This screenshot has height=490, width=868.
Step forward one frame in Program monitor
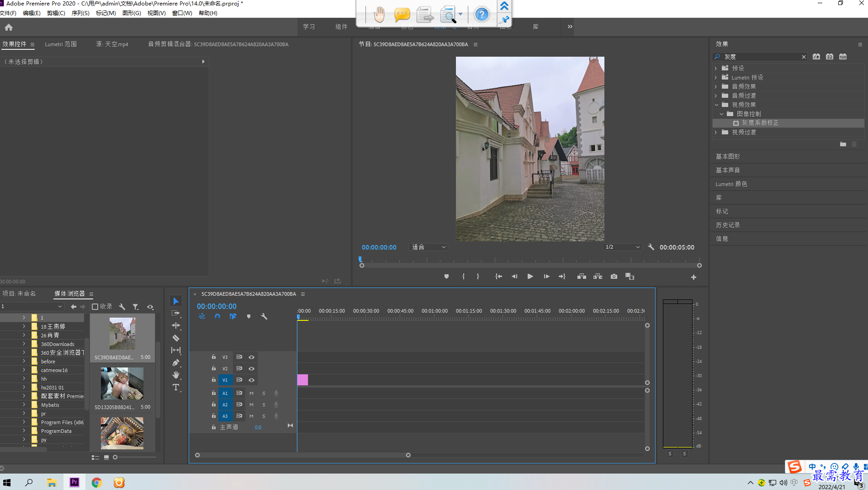[x=546, y=277]
